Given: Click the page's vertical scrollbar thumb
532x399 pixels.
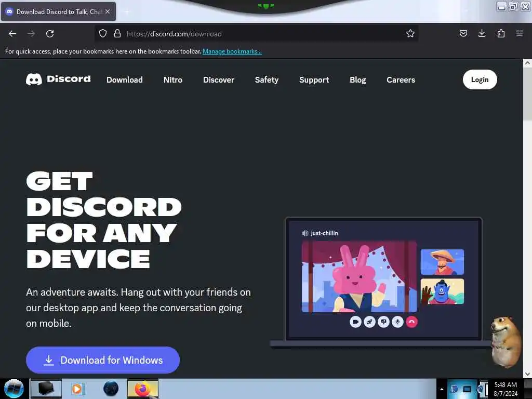Looking at the screenshot, I should coord(527,94).
